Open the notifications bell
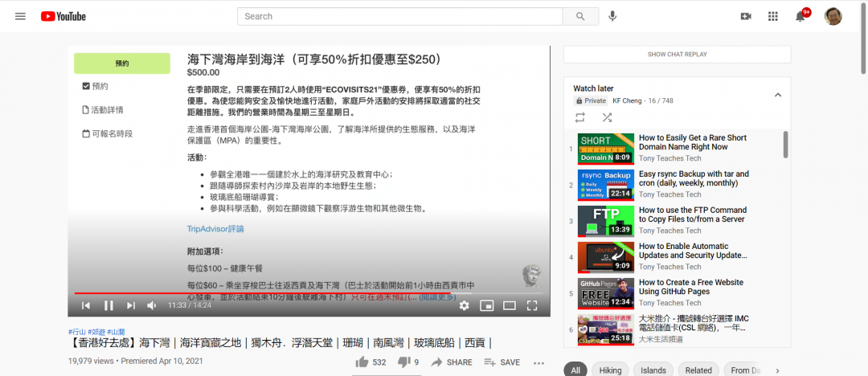The width and height of the screenshot is (868, 376). tap(800, 16)
